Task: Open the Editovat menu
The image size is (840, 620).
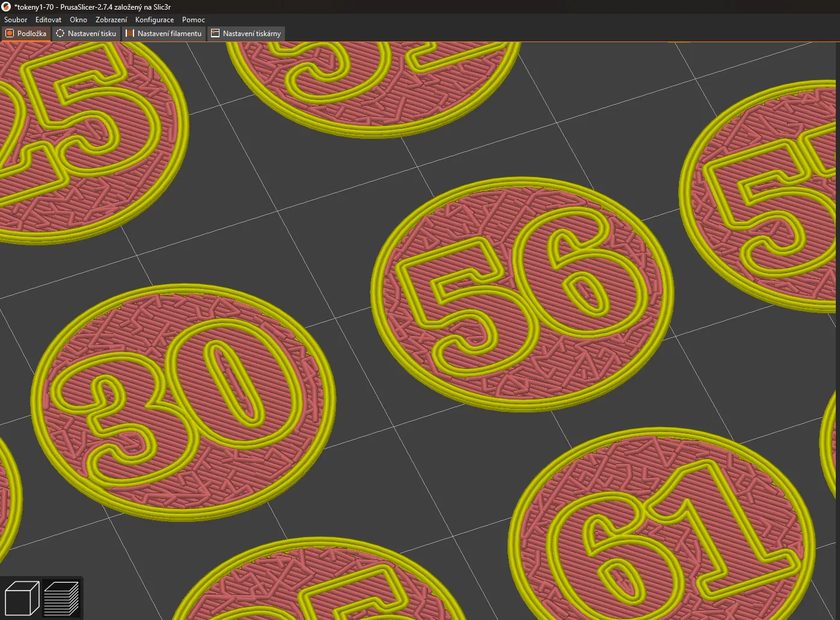Action: click(x=48, y=20)
